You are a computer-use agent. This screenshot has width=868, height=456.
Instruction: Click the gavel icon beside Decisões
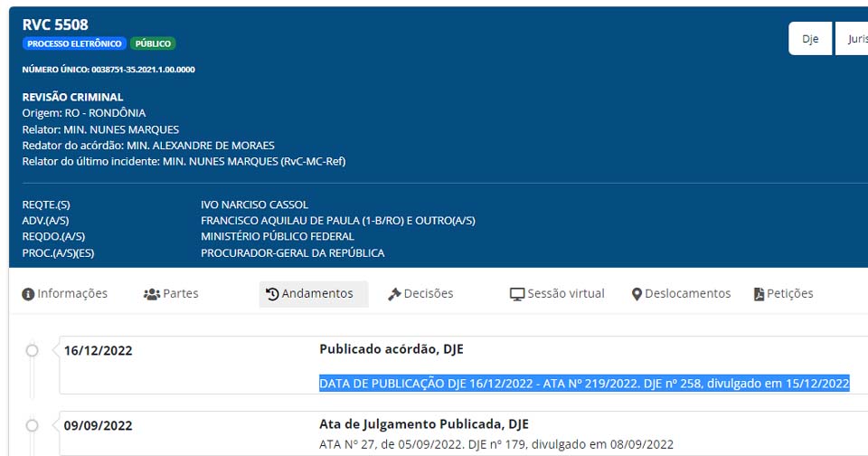click(x=394, y=294)
